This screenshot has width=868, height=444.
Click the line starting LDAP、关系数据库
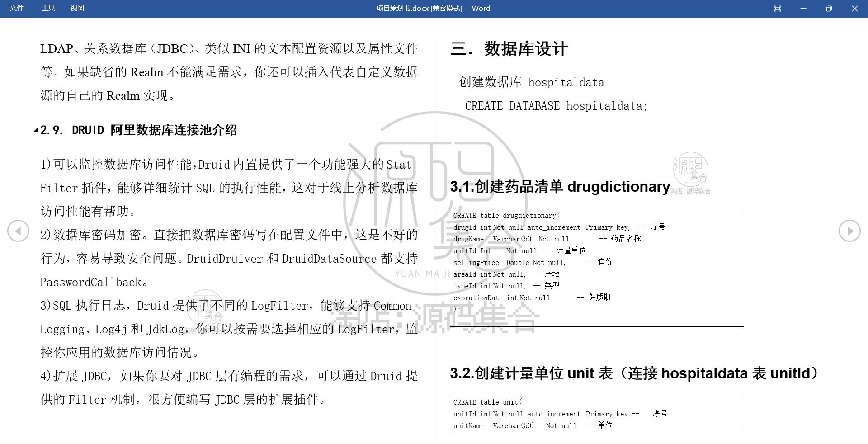click(229, 48)
